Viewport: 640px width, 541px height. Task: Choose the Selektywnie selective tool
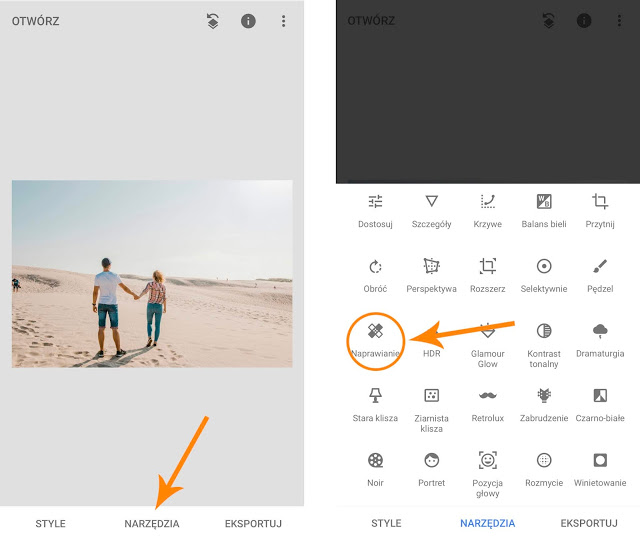coord(544,276)
